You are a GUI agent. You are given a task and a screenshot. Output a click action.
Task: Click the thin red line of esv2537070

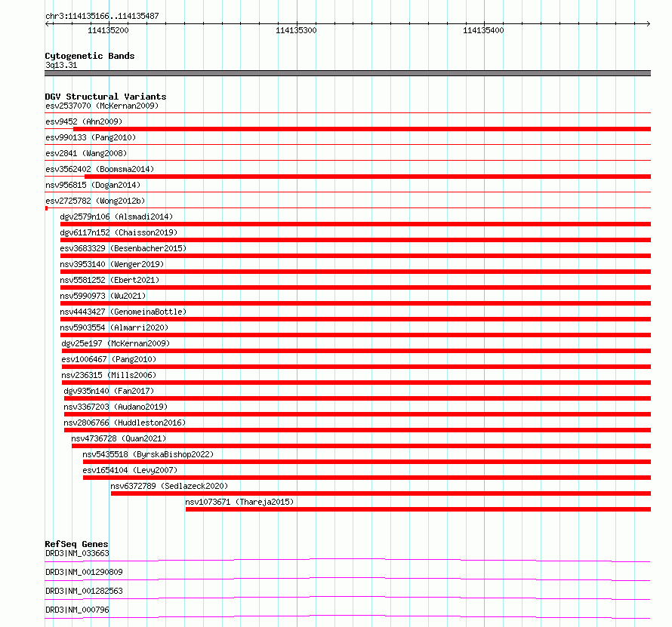tap(347, 113)
